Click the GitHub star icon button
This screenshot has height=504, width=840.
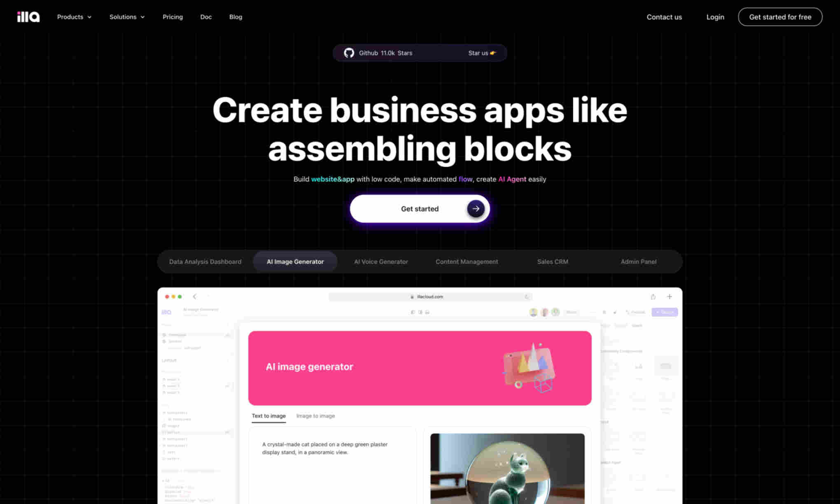(x=348, y=53)
